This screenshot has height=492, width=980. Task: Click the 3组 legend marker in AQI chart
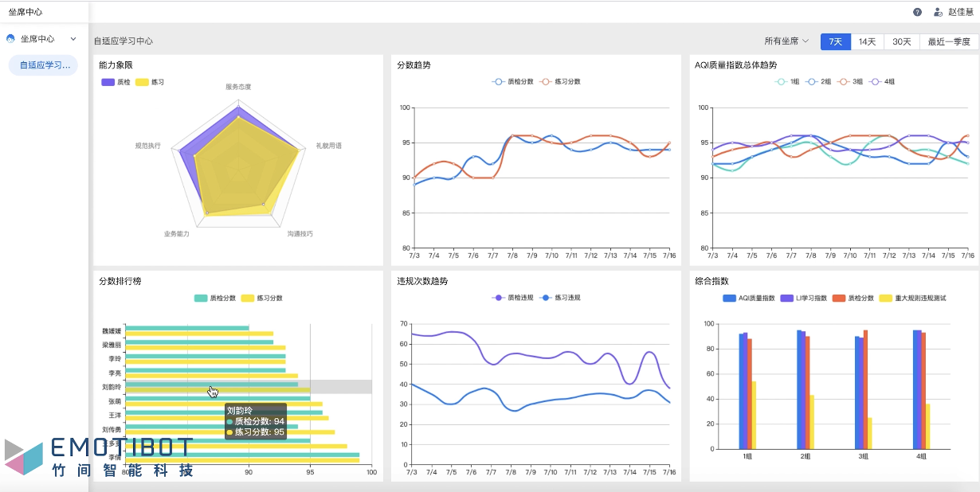(x=845, y=81)
